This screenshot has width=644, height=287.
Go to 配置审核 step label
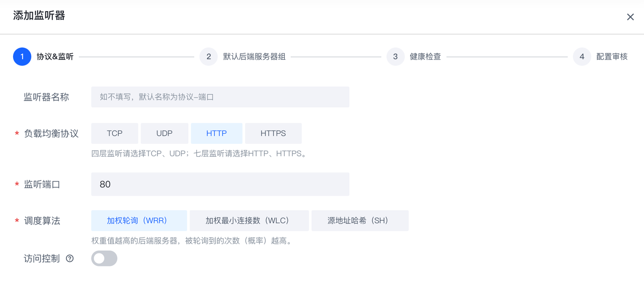[x=612, y=57]
